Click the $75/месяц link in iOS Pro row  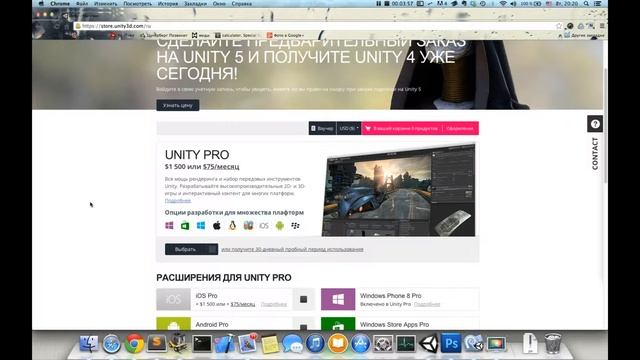[243, 304]
